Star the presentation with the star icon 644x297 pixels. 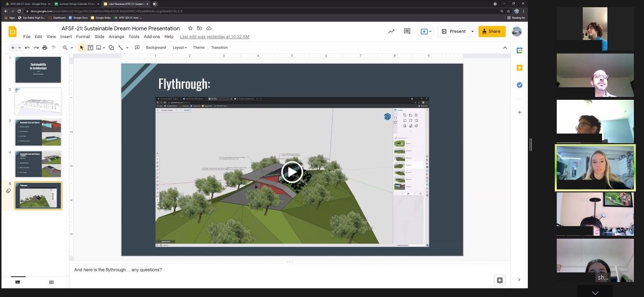pos(190,28)
